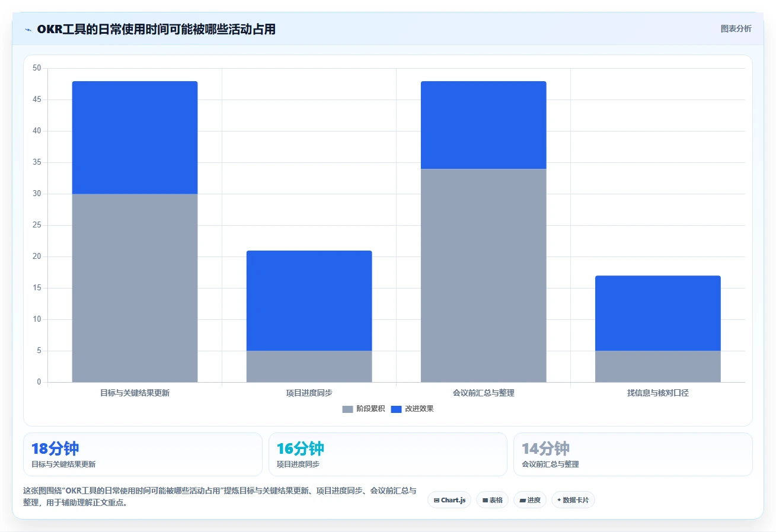Click the icon in the 数据卡片 tag
The width and height of the screenshot is (776, 532).
559,500
